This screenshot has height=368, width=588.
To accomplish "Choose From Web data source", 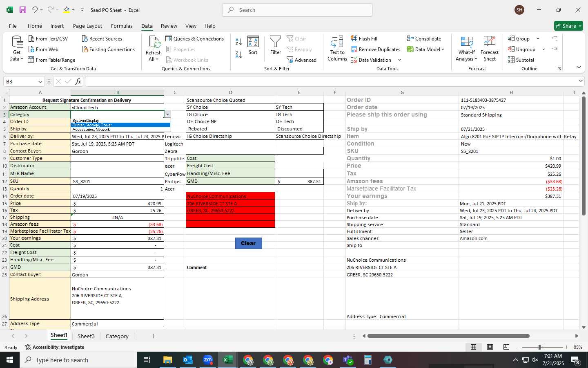I will click(43, 49).
